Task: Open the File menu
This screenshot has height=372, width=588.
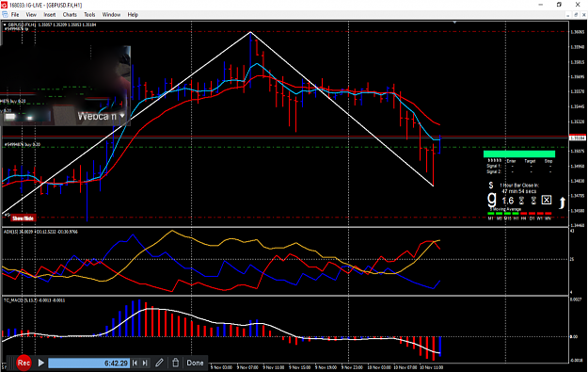Action: click(x=15, y=15)
